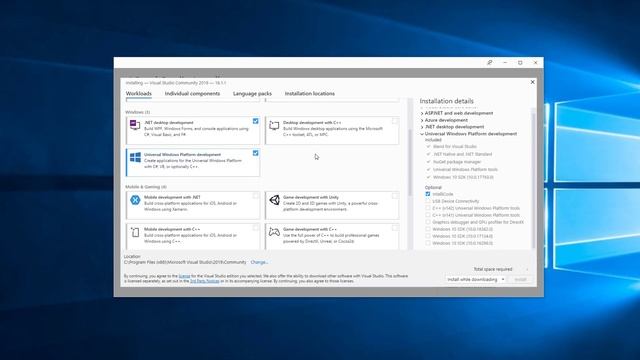Check the Desktop development with C++ checkbox
The image size is (640, 360).
395,121
